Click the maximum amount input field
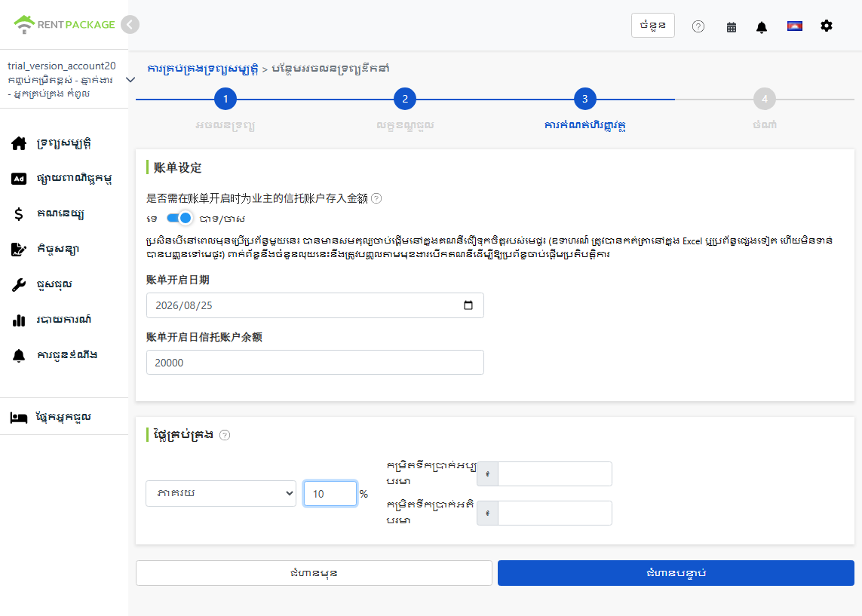Screen dimensions: 862x616 555,513
